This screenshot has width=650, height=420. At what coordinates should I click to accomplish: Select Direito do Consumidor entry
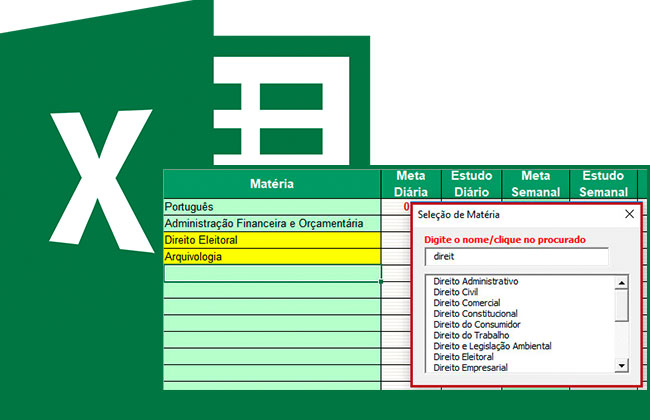pos(477,324)
